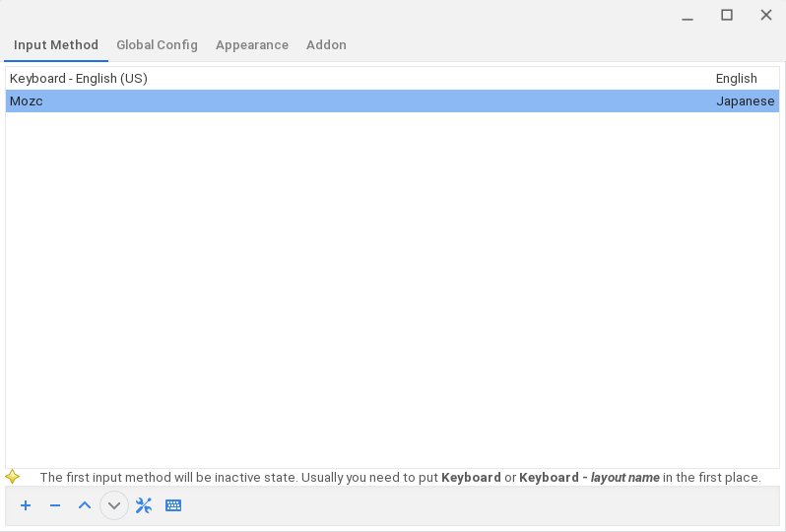This screenshot has height=532, width=786.
Task: Close the configuration window
Action: (766, 15)
